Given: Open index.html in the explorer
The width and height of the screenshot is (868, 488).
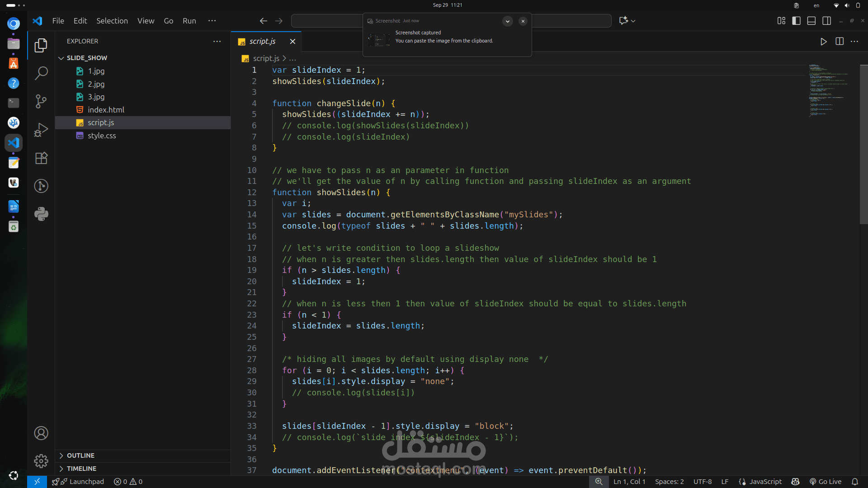Looking at the screenshot, I should pos(106,110).
